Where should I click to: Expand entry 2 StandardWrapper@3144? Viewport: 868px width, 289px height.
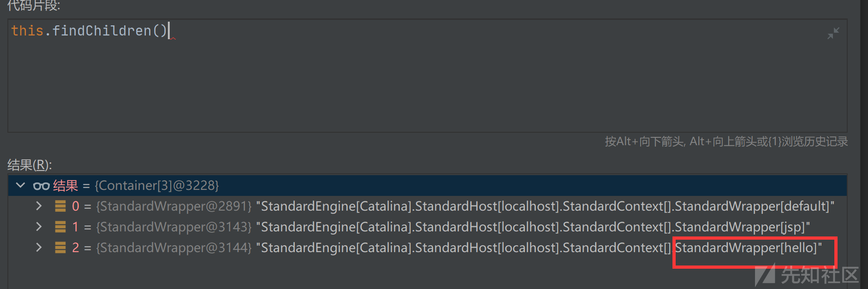39,248
